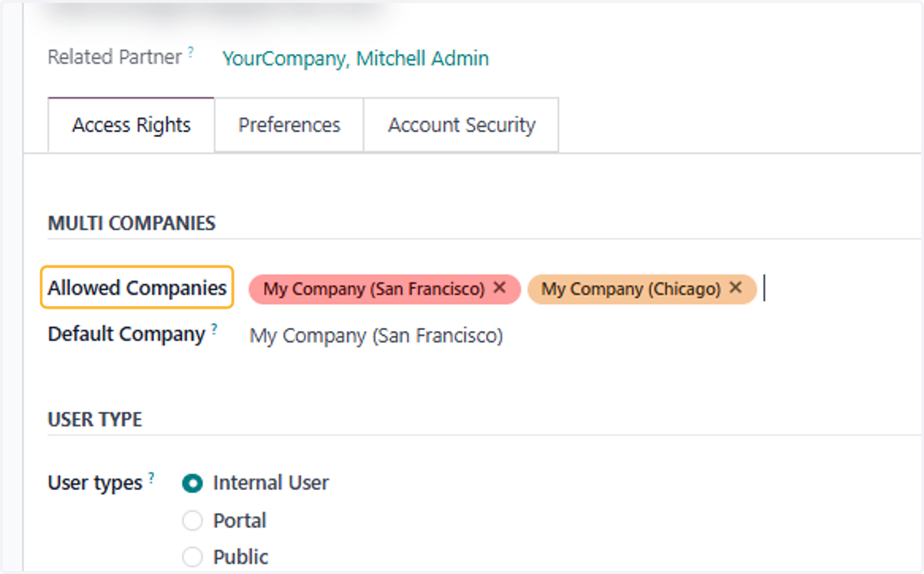924x574 pixels.
Task: Open the Access Rights tab
Action: click(x=131, y=125)
